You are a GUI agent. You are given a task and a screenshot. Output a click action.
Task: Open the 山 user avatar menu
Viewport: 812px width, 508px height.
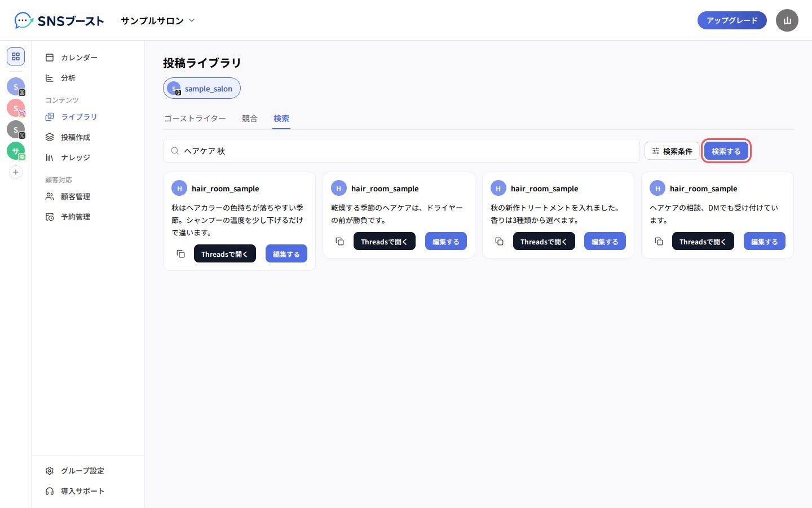coord(787,20)
